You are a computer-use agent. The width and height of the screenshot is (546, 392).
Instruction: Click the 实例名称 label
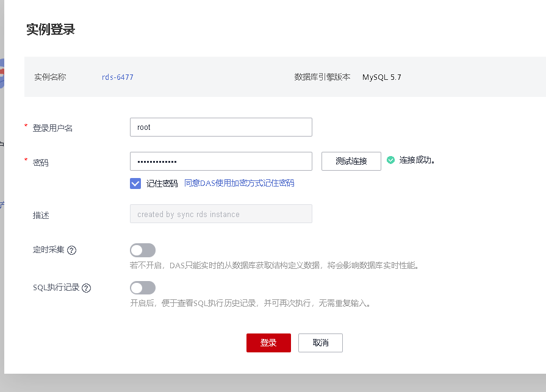pos(50,77)
